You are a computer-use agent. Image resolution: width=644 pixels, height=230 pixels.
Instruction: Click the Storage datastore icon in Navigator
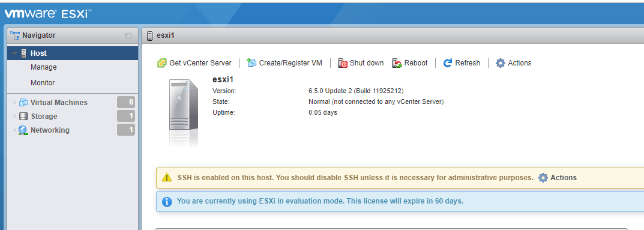23,117
